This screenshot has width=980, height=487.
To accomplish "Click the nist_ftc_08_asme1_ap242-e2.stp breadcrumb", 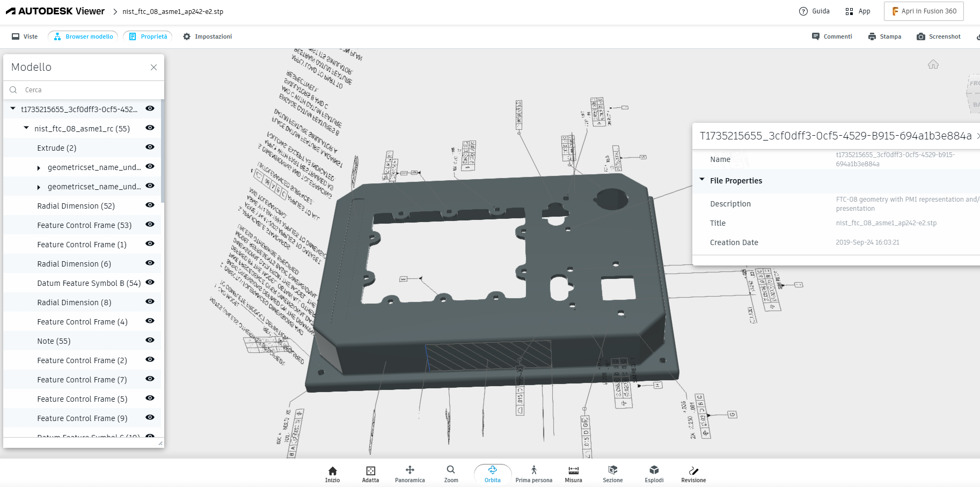I will click(173, 11).
